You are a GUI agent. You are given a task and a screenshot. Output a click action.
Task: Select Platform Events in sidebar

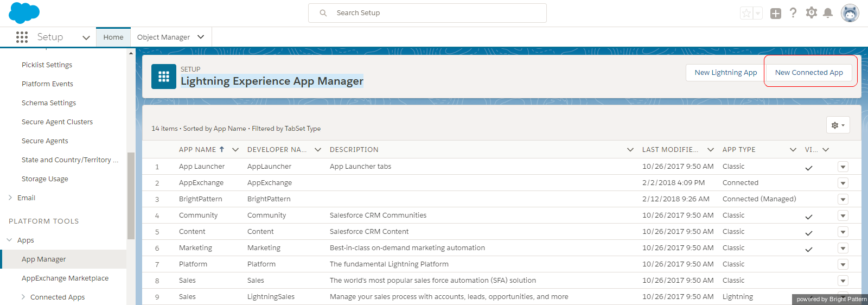click(47, 84)
